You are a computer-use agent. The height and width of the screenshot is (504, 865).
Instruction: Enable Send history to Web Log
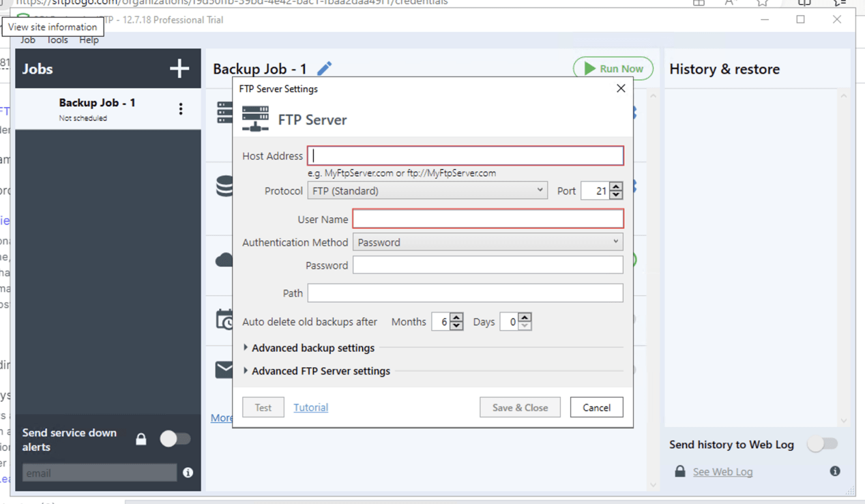point(822,444)
